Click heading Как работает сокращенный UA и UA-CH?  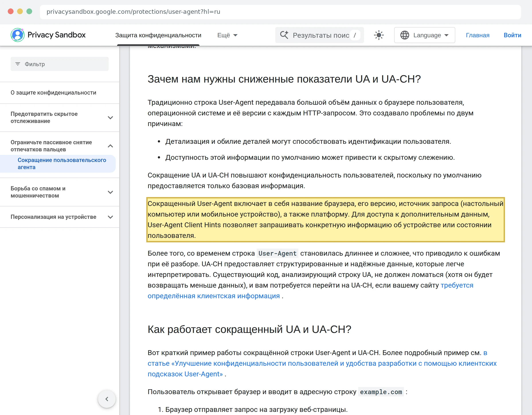point(249,329)
